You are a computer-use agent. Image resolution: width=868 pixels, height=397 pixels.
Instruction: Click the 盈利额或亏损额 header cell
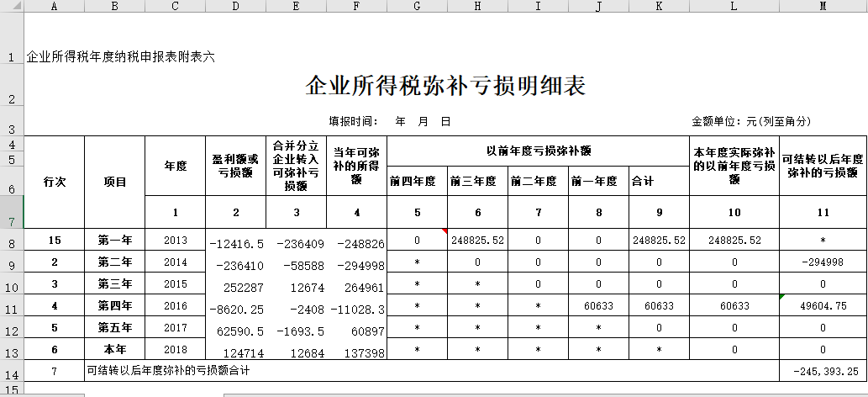click(x=235, y=167)
